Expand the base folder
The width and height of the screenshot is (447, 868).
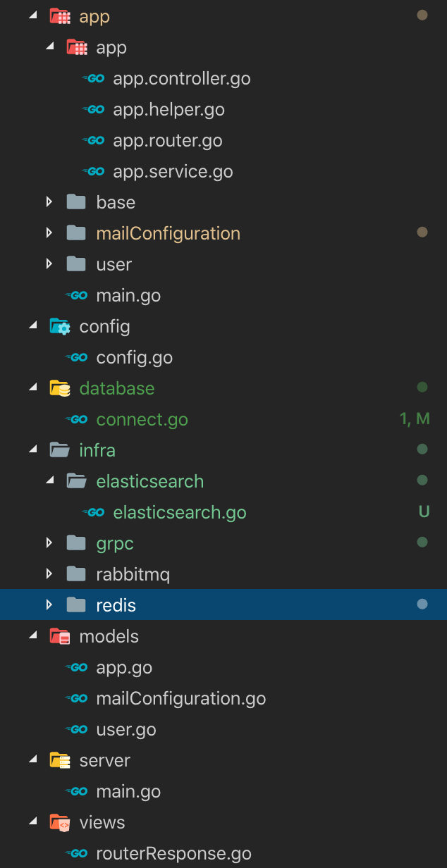[49, 201]
